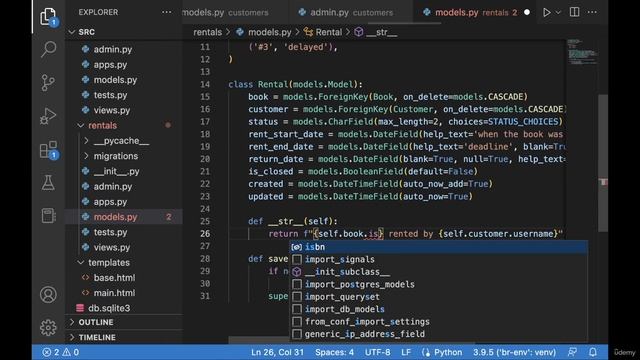Open the notebook icon in the activity bar

(48, 216)
